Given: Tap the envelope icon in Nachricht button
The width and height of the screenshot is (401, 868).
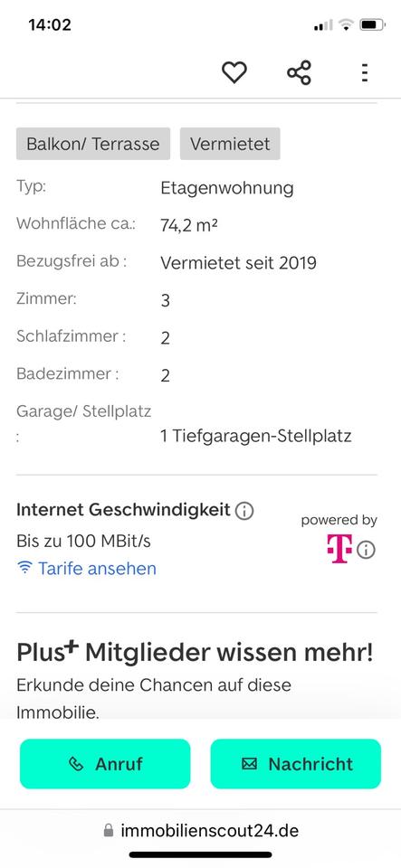Looking at the screenshot, I should [250, 764].
